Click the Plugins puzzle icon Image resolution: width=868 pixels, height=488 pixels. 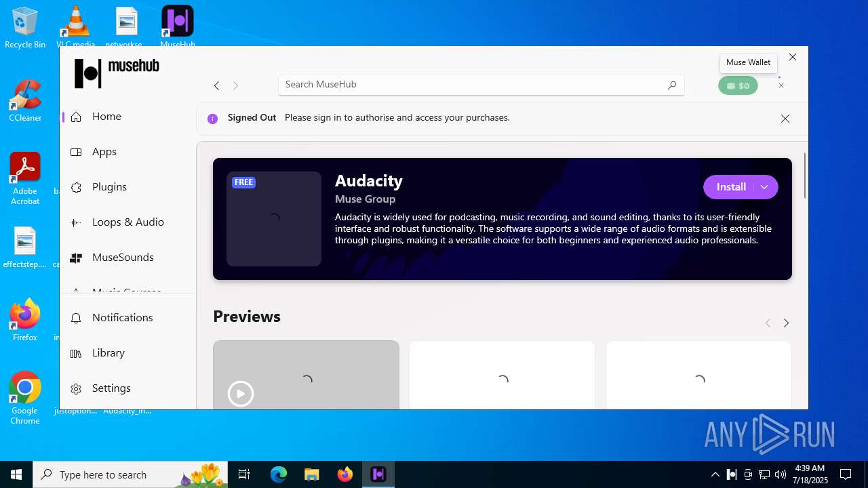pos(76,187)
